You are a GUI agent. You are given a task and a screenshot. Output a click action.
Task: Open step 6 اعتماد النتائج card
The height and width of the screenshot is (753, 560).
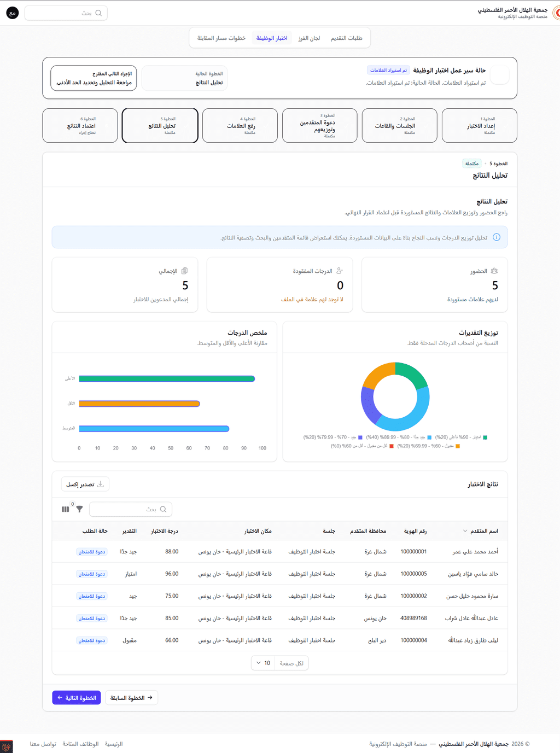click(80, 126)
